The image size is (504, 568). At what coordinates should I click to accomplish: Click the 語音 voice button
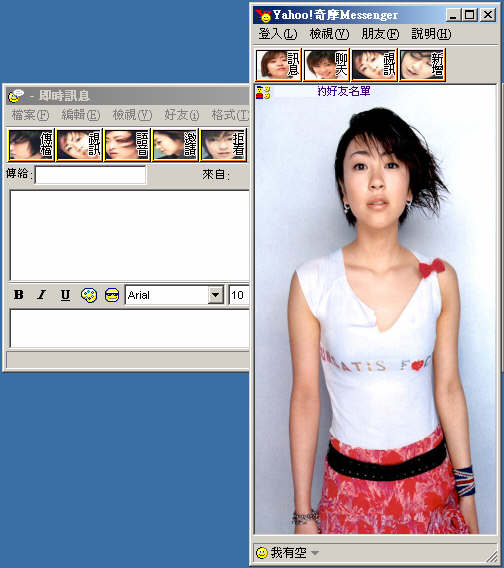click(127, 145)
